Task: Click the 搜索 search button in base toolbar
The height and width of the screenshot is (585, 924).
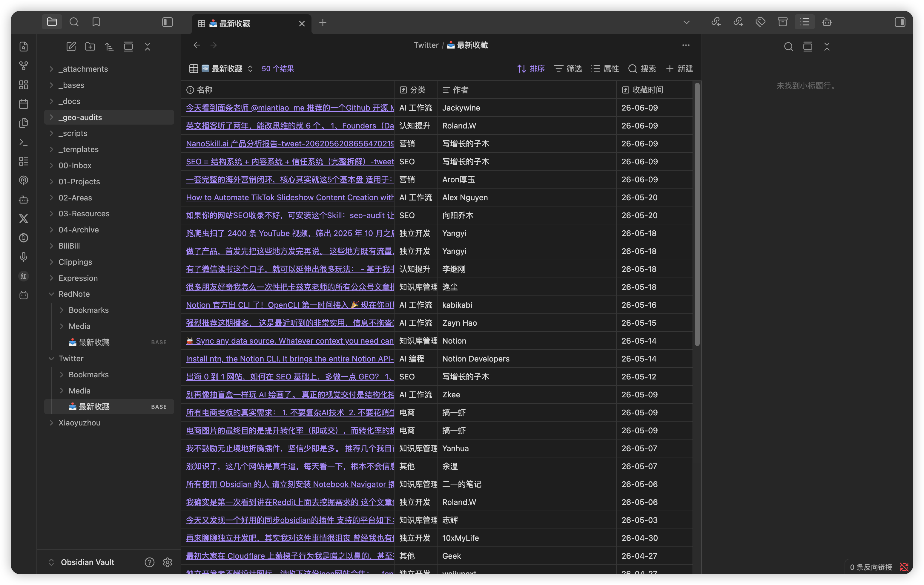Action: [642, 69]
